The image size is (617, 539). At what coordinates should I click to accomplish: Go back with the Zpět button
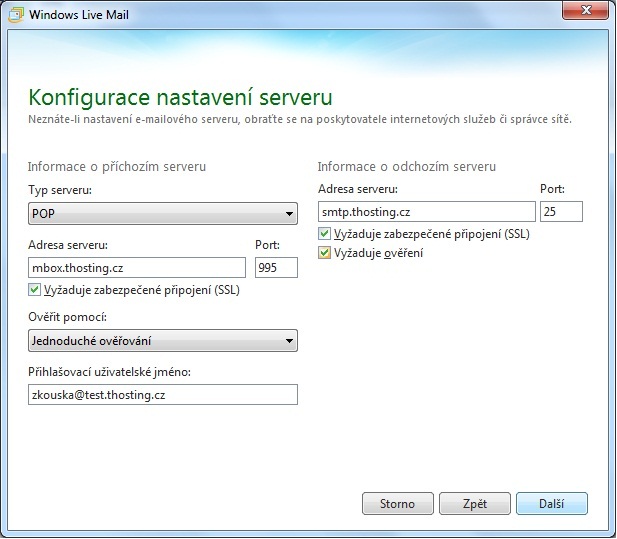[474, 503]
